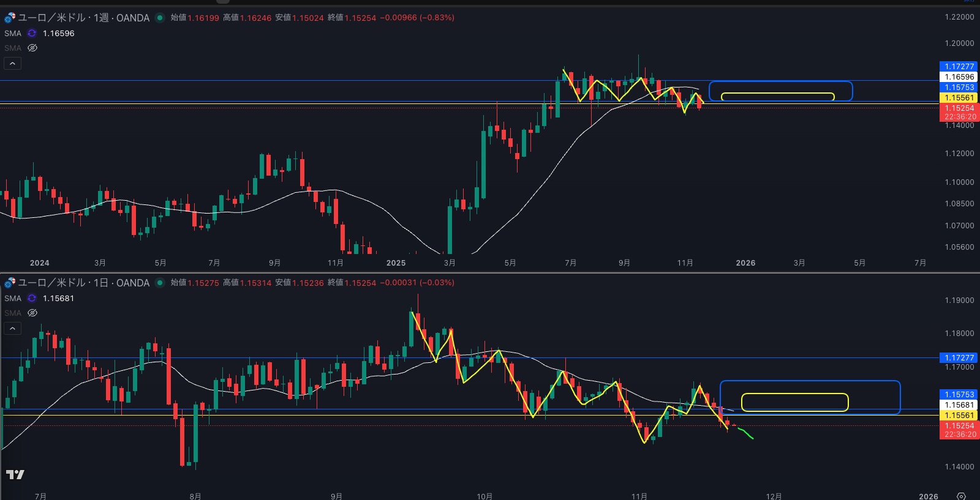
Task: Click the blue 1.17277 price label on weekly axis
Action: click(959, 66)
